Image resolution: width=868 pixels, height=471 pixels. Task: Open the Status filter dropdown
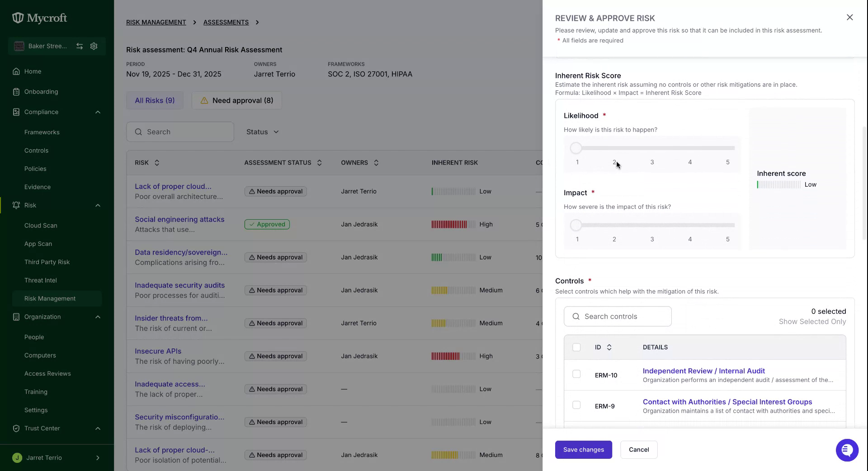pos(262,132)
